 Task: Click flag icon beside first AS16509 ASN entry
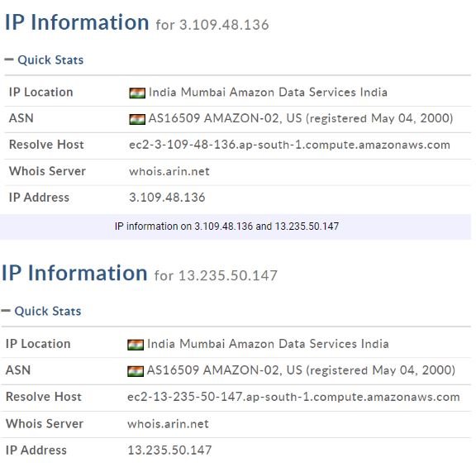click(x=137, y=119)
